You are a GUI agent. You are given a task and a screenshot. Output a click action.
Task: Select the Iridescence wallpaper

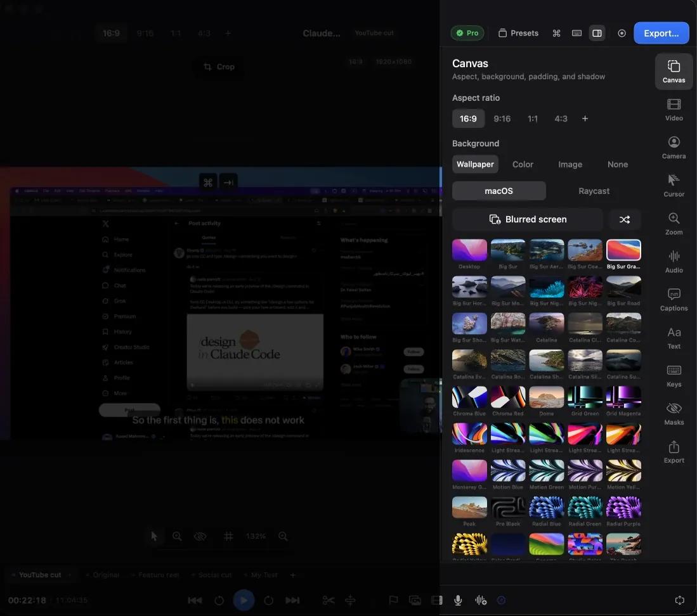coord(469,434)
